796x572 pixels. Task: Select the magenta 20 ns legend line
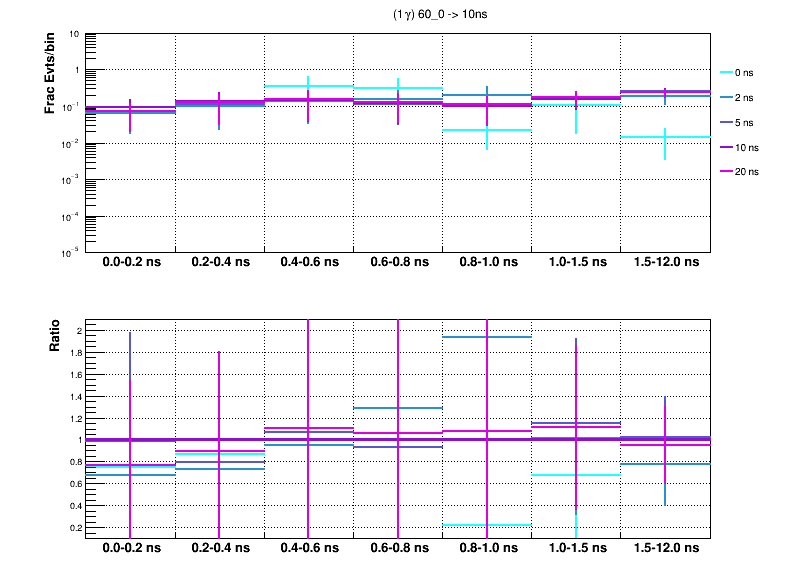coord(726,172)
